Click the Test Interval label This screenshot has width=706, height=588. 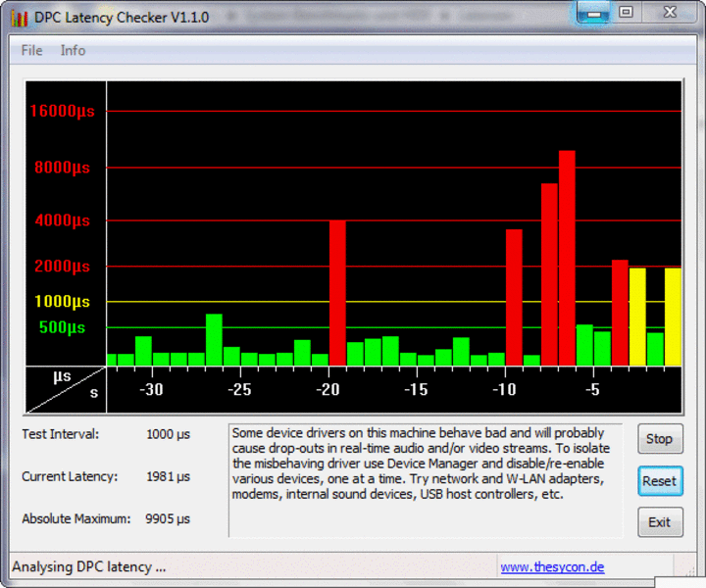tap(61, 434)
